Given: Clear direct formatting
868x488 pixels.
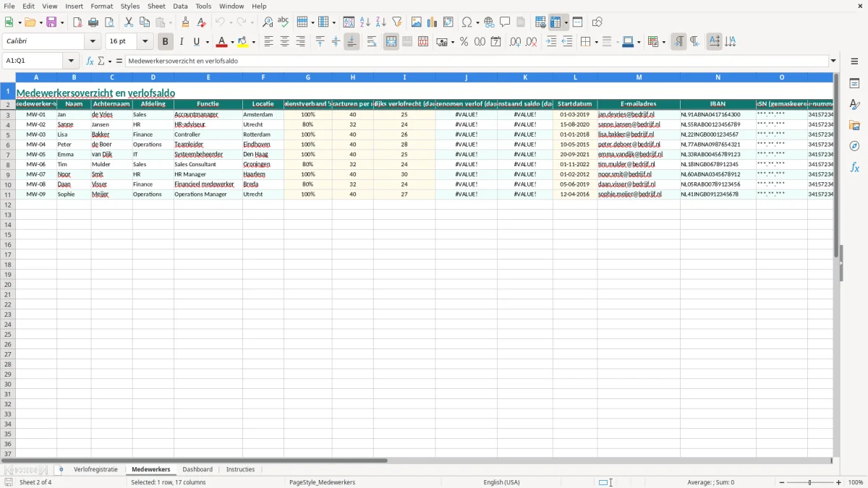Looking at the screenshot, I should (x=201, y=22).
